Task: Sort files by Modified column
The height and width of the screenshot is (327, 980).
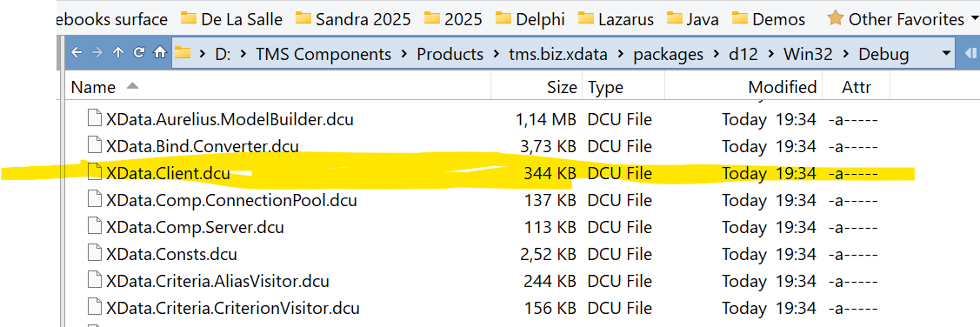Action: pos(782,87)
